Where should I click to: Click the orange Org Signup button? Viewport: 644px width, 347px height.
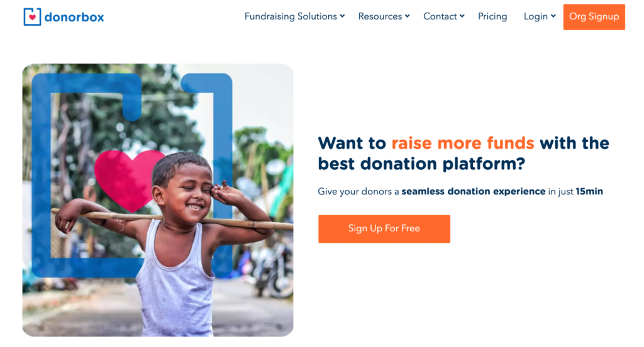pos(594,17)
